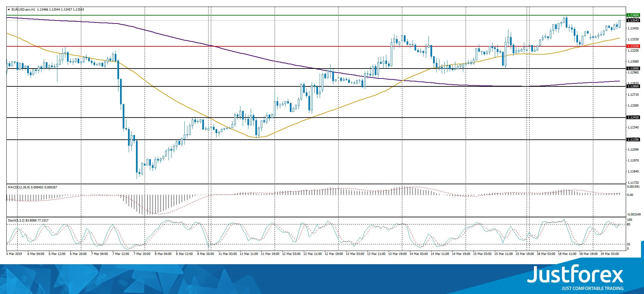This screenshot has width=644, height=294.
Task: Click the 13 Mar 19:00 time label
Action: [x=398, y=254]
